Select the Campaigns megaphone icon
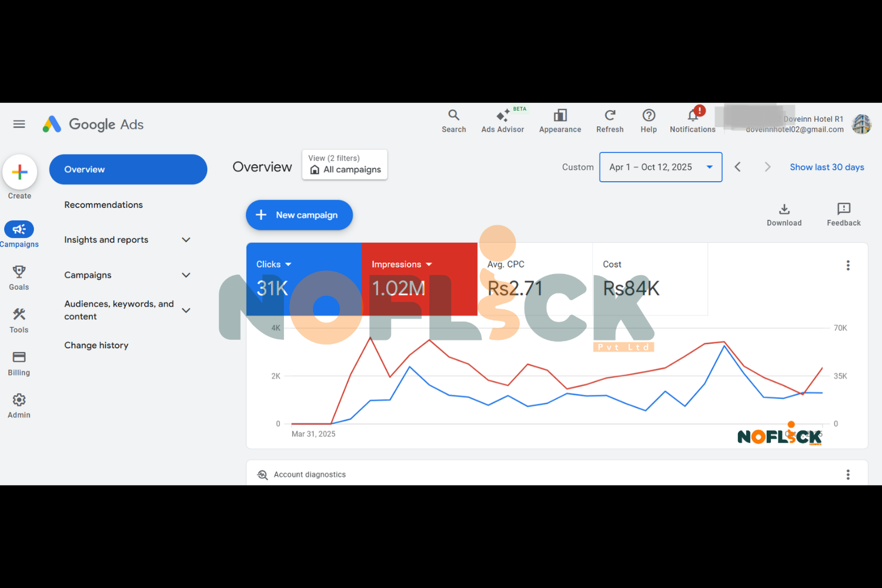Viewport: 882px width, 588px height. coord(19,229)
